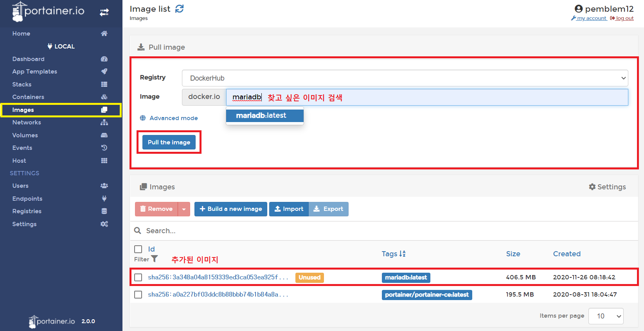Sort by the Size column header
This screenshot has height=331, width=644.
(513, 254)
